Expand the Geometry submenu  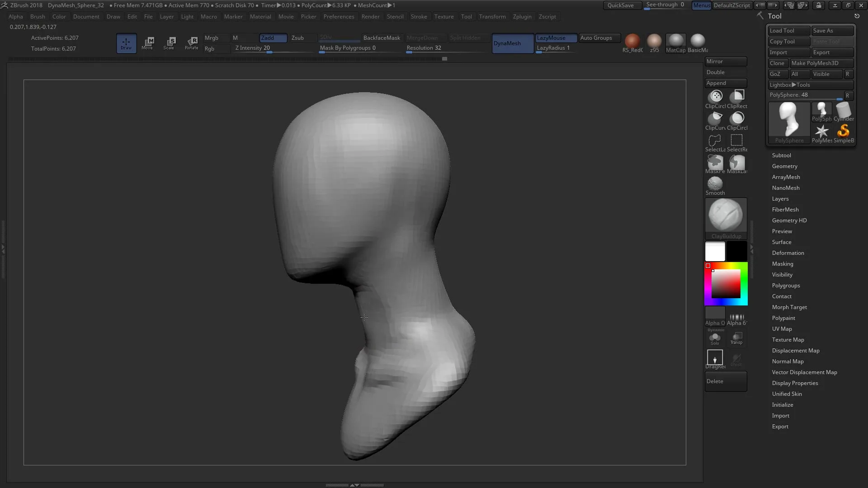[784, 166]
